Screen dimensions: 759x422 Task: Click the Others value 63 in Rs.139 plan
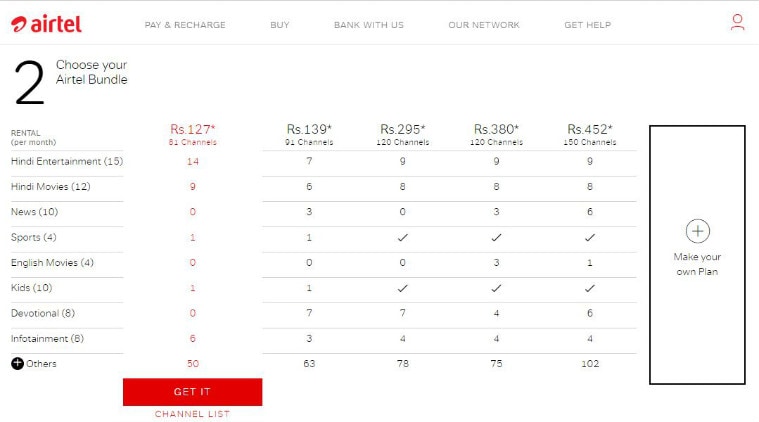(309, 364)
